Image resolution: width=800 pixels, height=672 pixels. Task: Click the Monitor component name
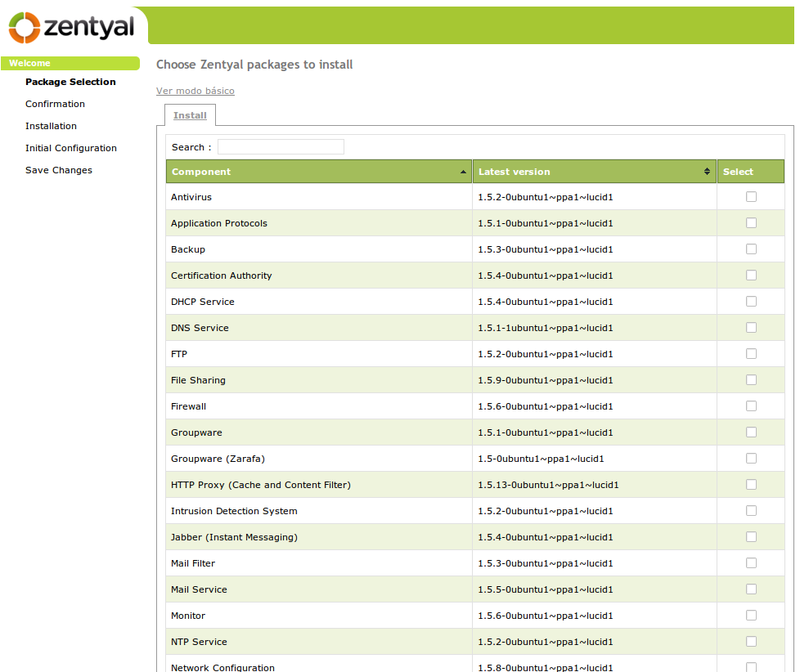point(188,616)
